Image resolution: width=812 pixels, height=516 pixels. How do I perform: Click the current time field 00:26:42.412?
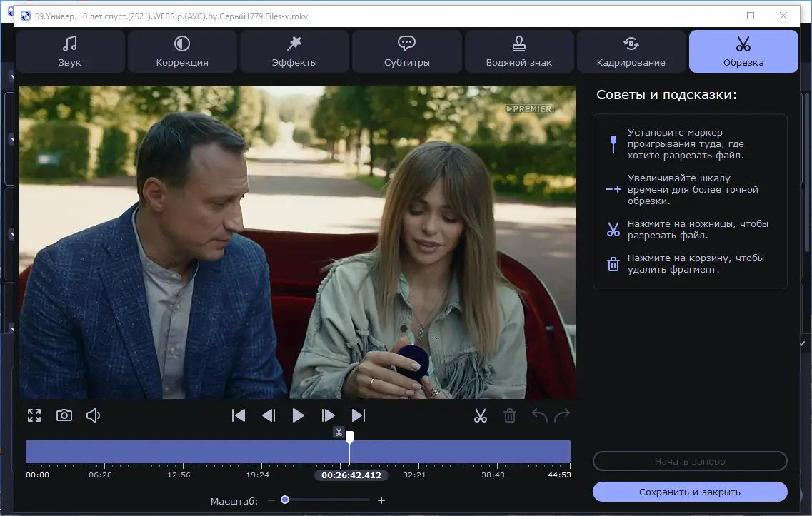351,475
